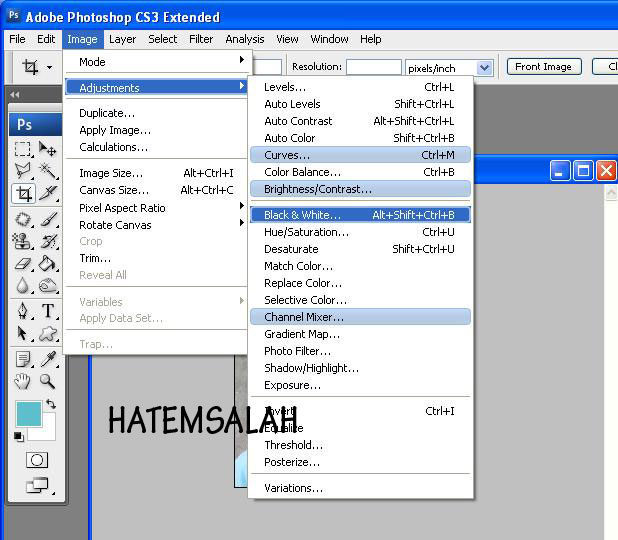
Task: Choose Hue/Saturation... adjustment
Action: click(360, 232)
